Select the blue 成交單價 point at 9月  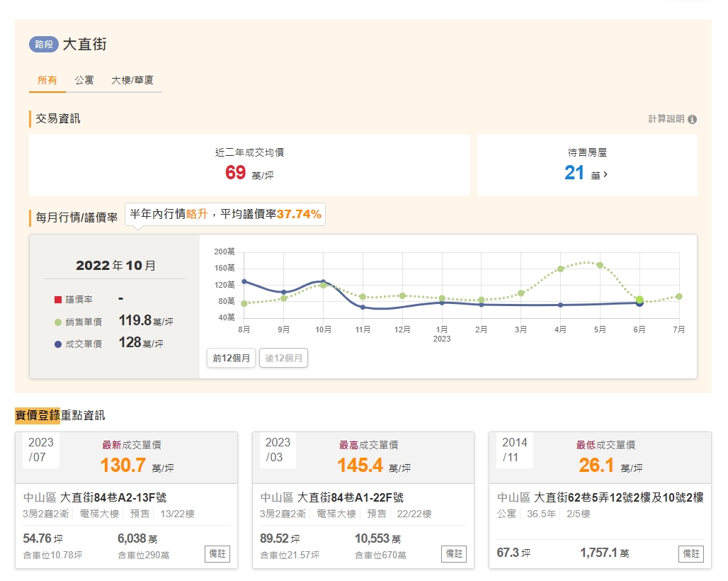284,292
